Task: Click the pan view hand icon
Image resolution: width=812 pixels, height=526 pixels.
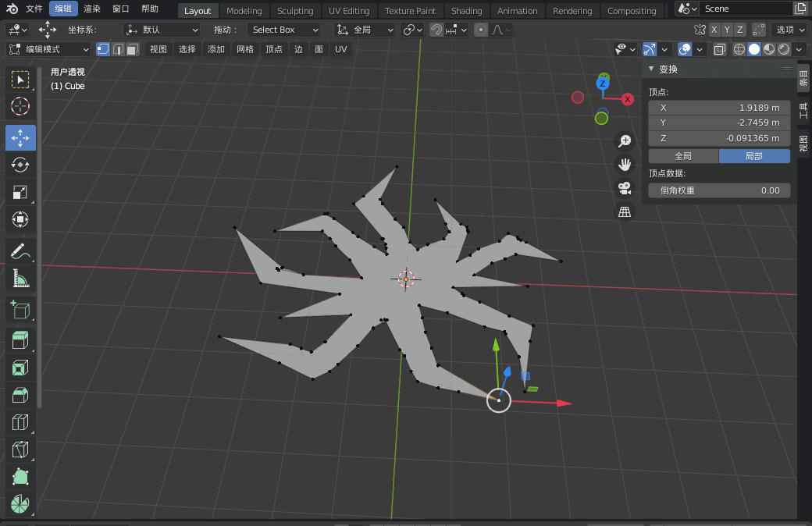Action: [625, 165]
